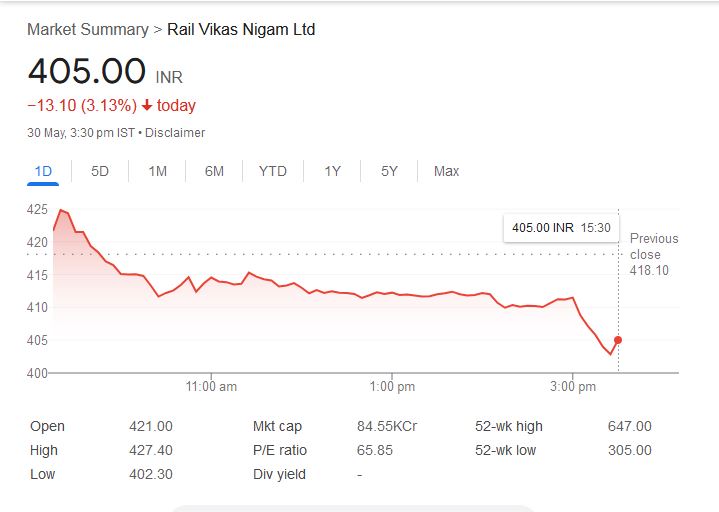Click the Mkt cap value 84.55KCr
This screenshot has height=512, width=719.
387,427
